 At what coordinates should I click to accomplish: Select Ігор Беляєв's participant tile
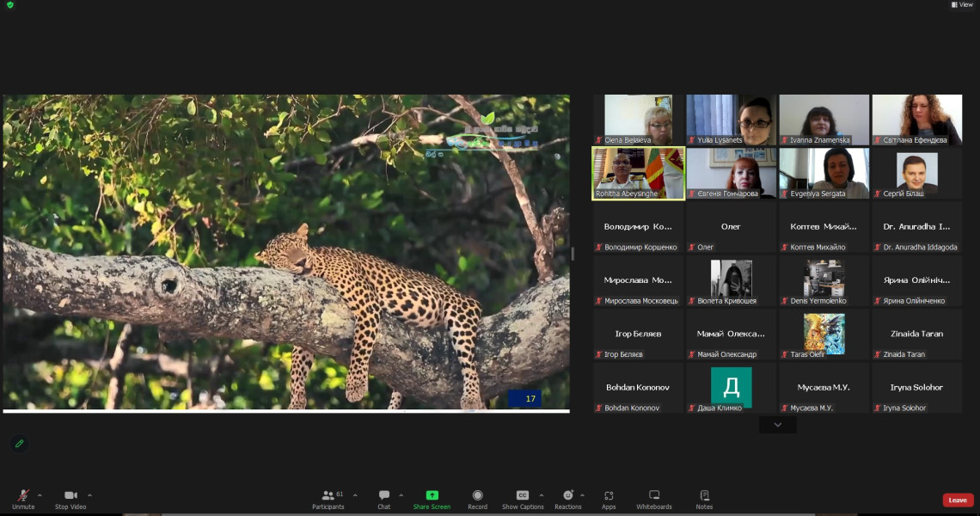pos(638,335)
